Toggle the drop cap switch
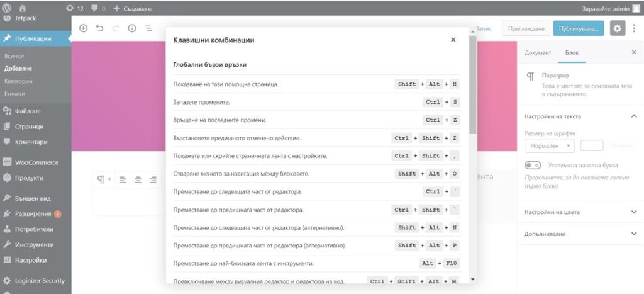The width and height of the screenshot is (644, 294). click(533, 166)
